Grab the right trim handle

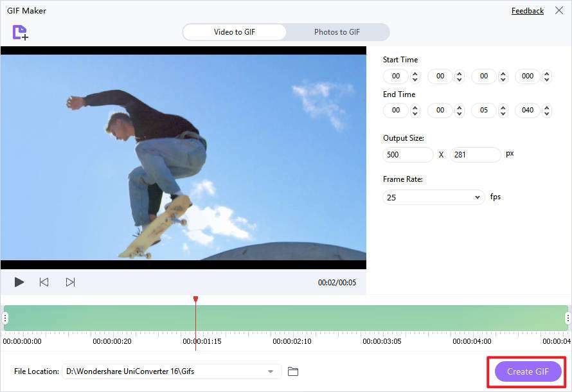tap(568, 318)
